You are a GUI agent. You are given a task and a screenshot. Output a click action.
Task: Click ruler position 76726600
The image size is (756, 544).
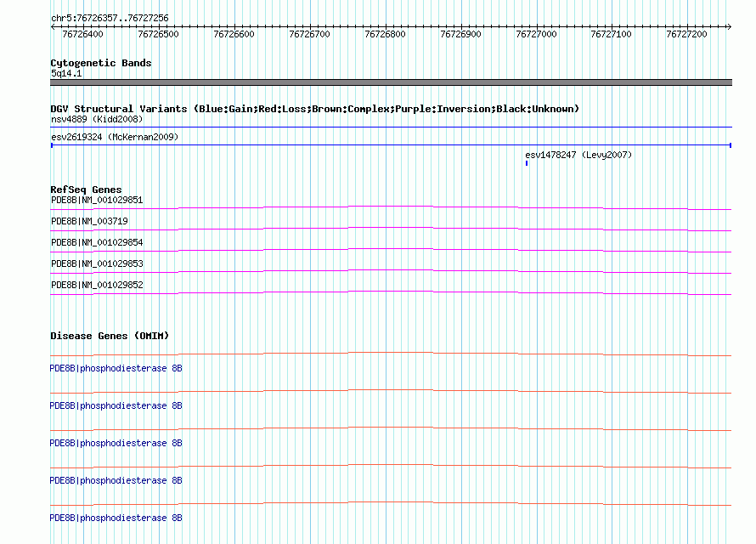234,34
